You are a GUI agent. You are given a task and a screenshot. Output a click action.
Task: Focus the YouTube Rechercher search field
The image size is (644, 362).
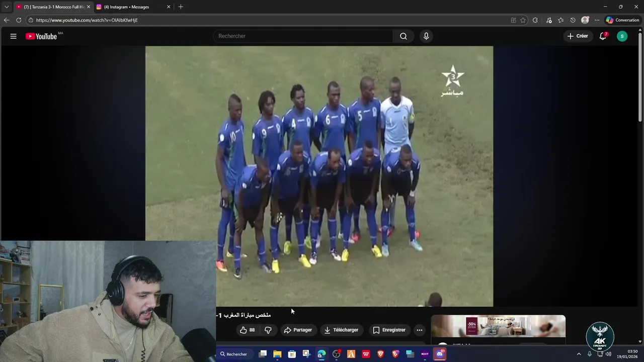pos(303,36)
